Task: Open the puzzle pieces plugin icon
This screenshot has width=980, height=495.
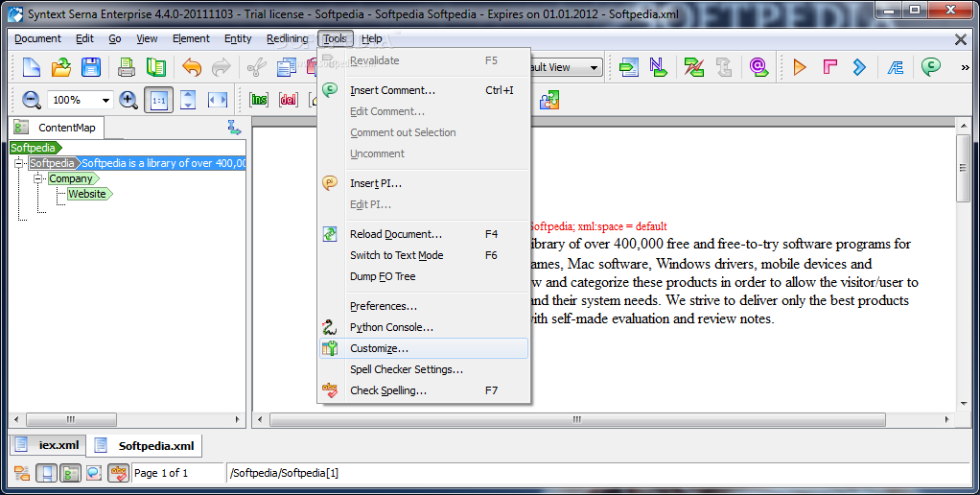Action: tap(548, 100)
